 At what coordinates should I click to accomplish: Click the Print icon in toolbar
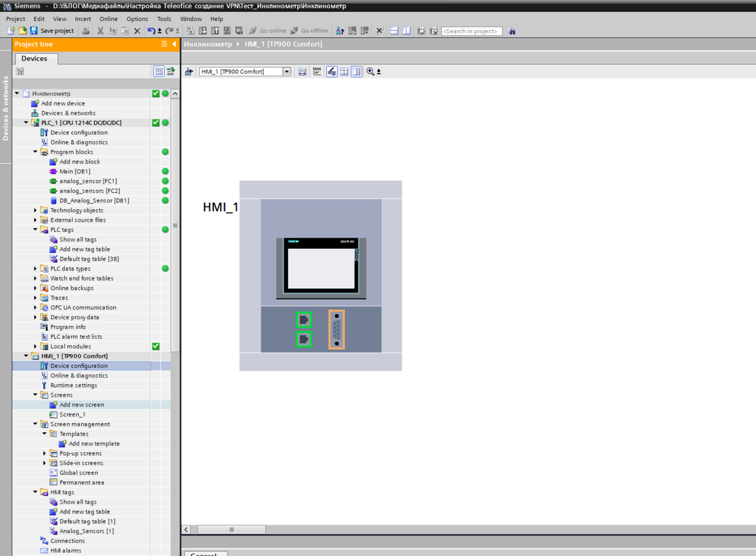84,30
